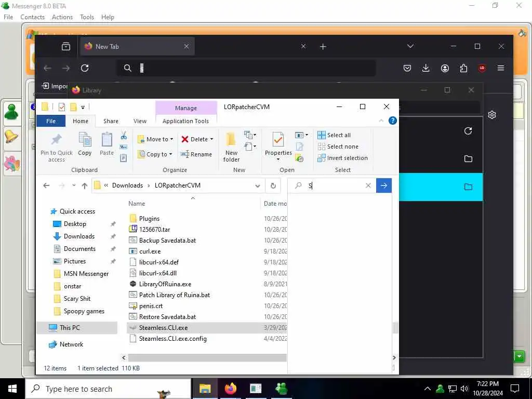Screen dimensions: 532x399
Task: Click the bell icon in Messenger sidebar
Action: tap(11, 137)
